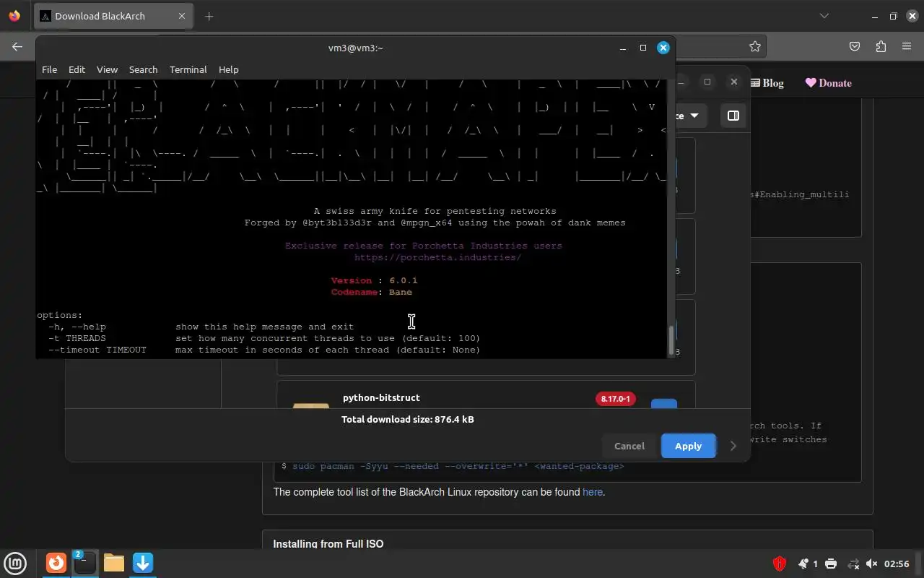Screen dimensions: 924x578
Task: Open the Files folder in taskbar
Action: [x=114, y=563]
